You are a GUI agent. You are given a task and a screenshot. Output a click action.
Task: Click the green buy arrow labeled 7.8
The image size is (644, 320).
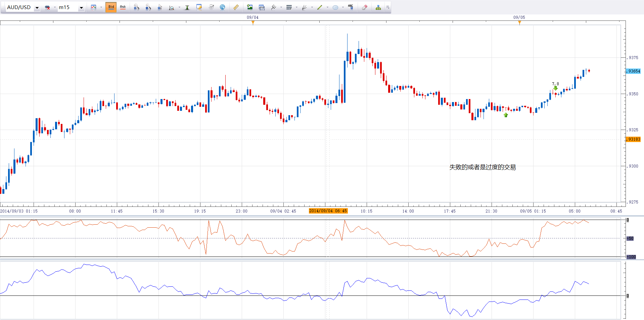click(555, 88)
